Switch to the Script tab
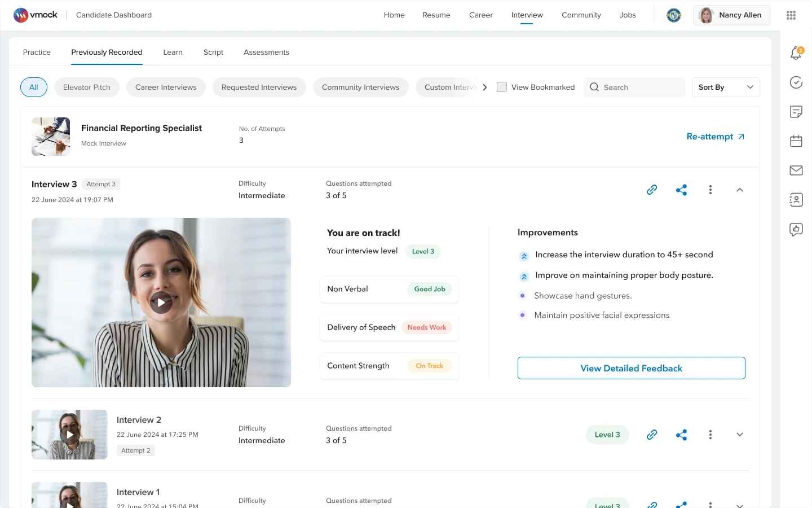Viewport: 812px width, 508px height. pyautogui.click(x=213, y=52)
